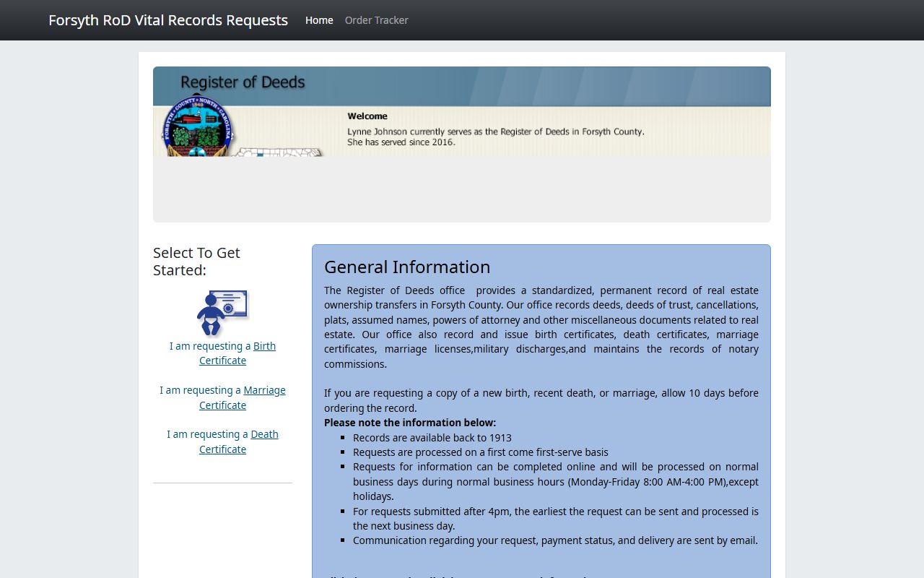924x578 pixels.
Task: Open the Home navigation item
Action: (x=319, y=20)
